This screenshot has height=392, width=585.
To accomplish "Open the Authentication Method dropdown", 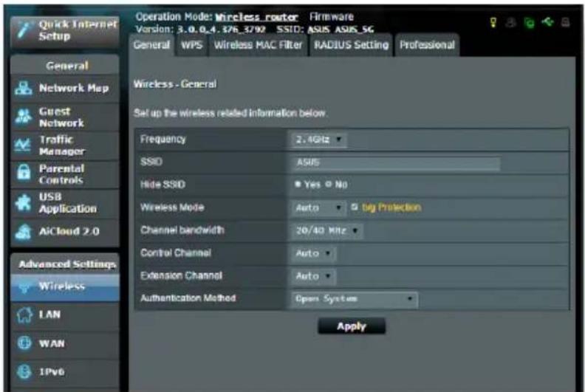I will [x=355, y=299].
